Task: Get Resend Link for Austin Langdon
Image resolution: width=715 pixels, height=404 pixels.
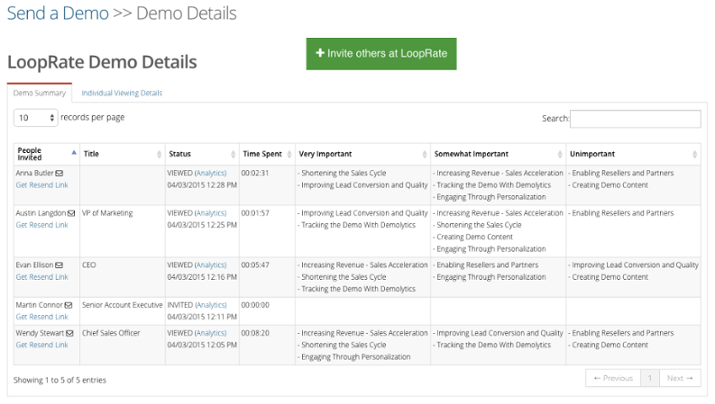Action: [x=42, y=225]
